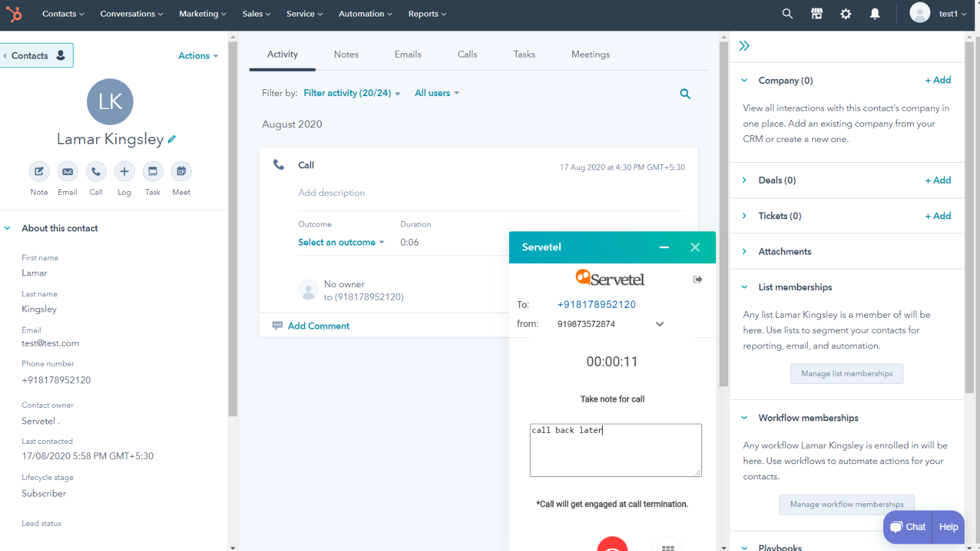Collapse the List memberships section

click(x=744, y=287)
